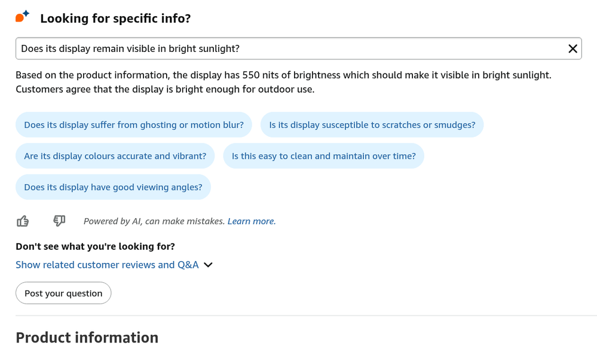
Task: Focus the bright sunlight question input field
Action: click(287, 49)
